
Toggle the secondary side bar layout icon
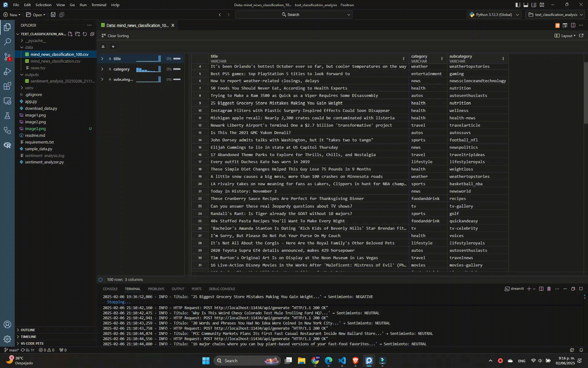(x=534, y=5)
